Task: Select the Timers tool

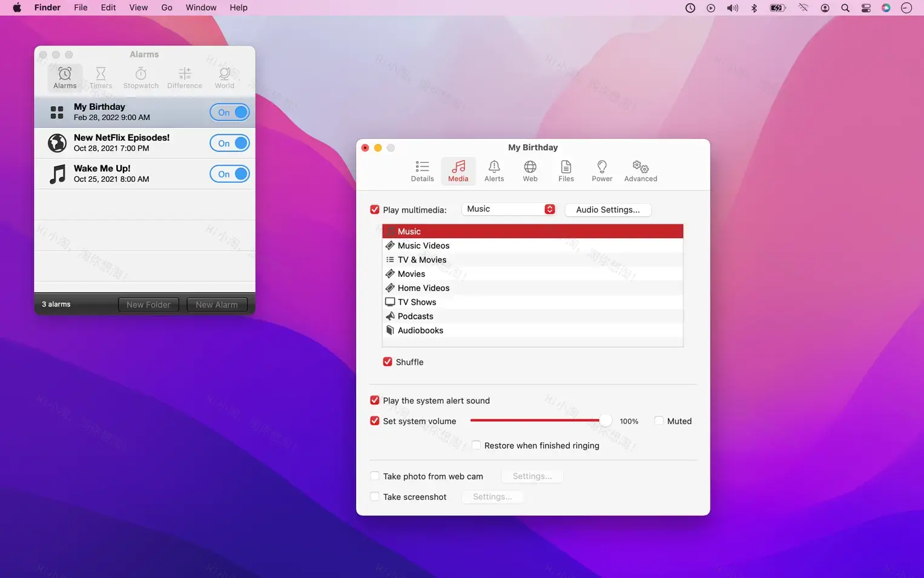Action: pos(101,77)
